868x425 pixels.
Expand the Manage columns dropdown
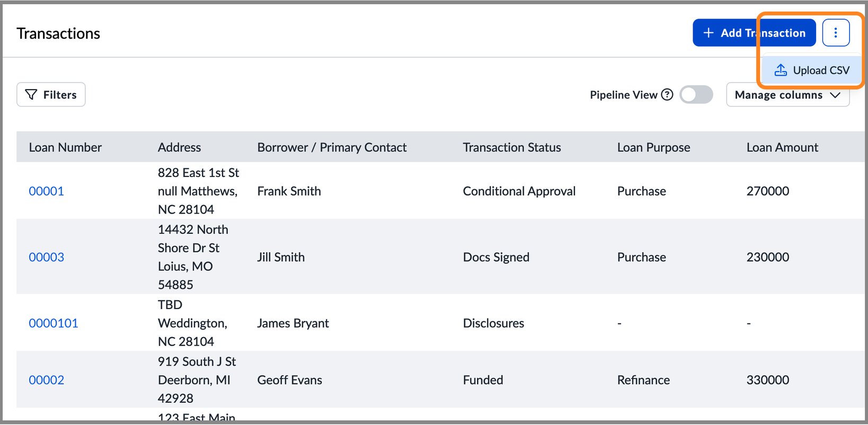tap(787, 95)
